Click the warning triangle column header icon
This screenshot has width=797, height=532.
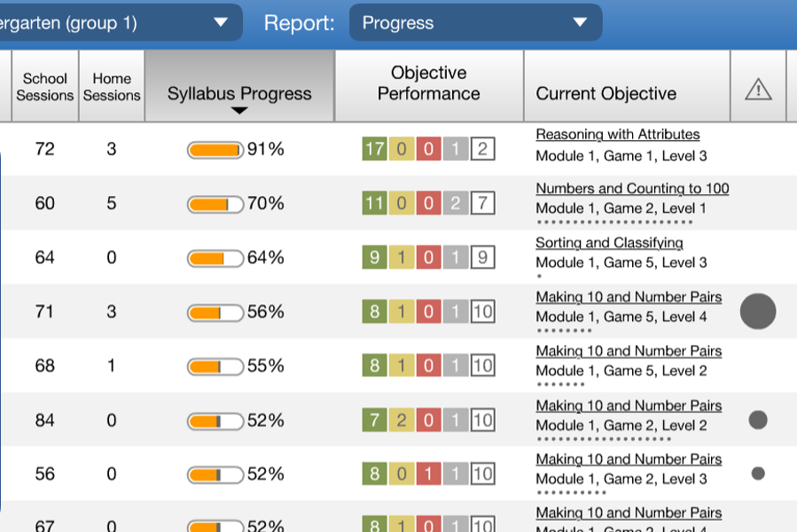click(758, 87)
